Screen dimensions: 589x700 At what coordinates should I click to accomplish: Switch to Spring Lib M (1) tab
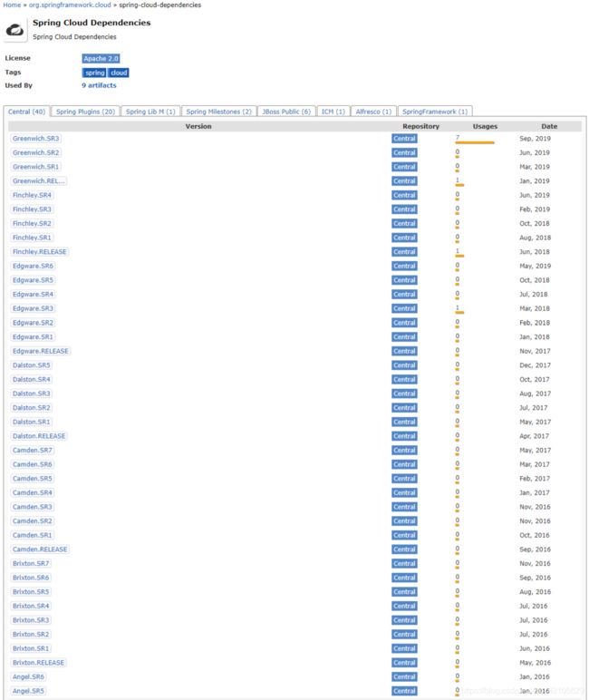(x=150, y=112)
